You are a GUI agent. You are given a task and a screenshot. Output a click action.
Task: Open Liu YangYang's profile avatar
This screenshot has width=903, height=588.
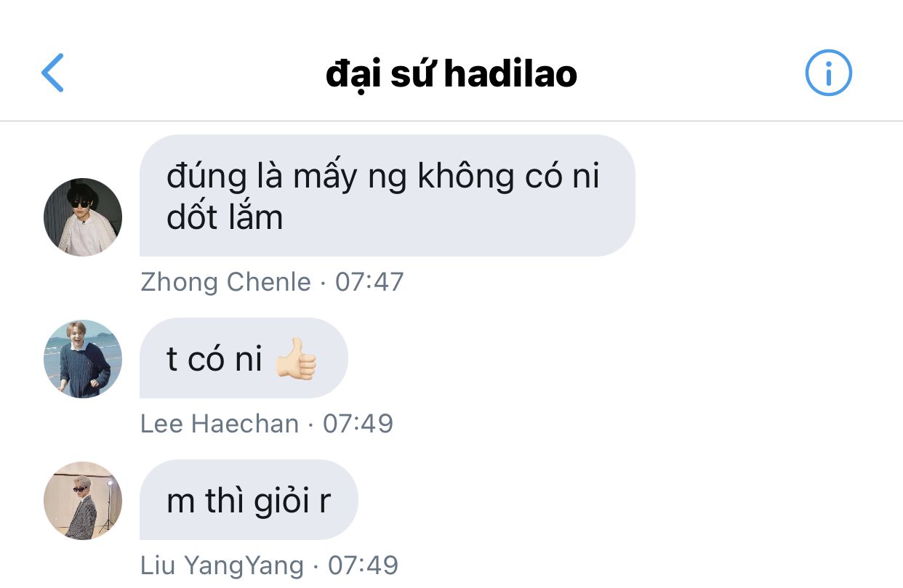tap(83, 501)
